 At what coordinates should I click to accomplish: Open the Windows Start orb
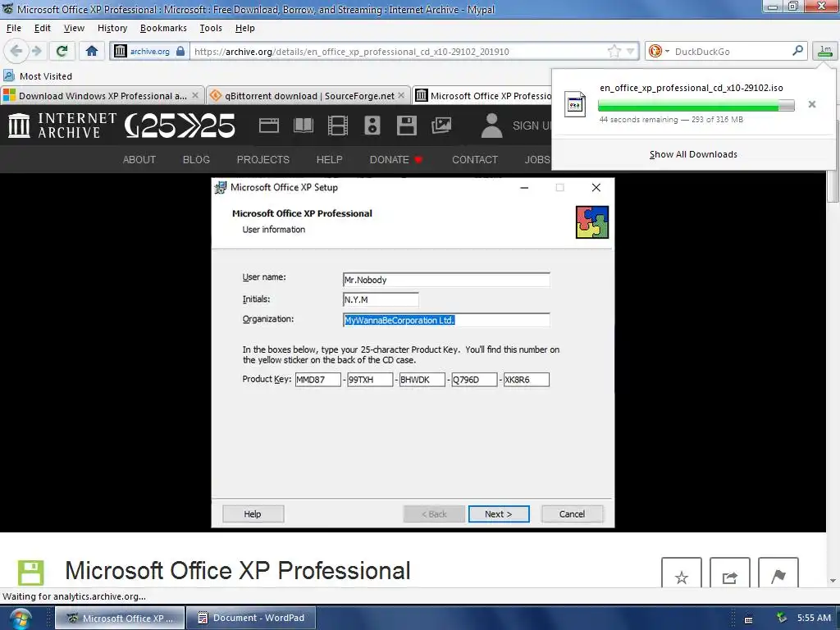(x=20, y=619)
